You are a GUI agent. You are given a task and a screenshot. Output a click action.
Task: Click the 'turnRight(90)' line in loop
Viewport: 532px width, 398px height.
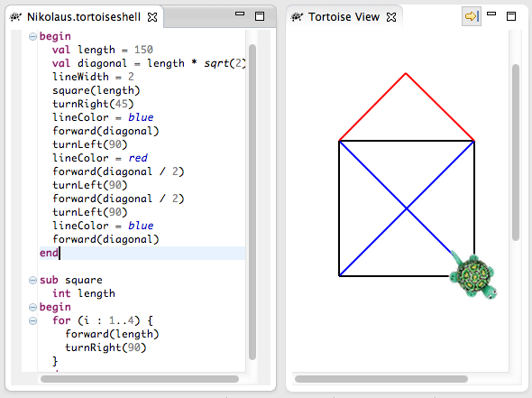(x=105, y=347)
